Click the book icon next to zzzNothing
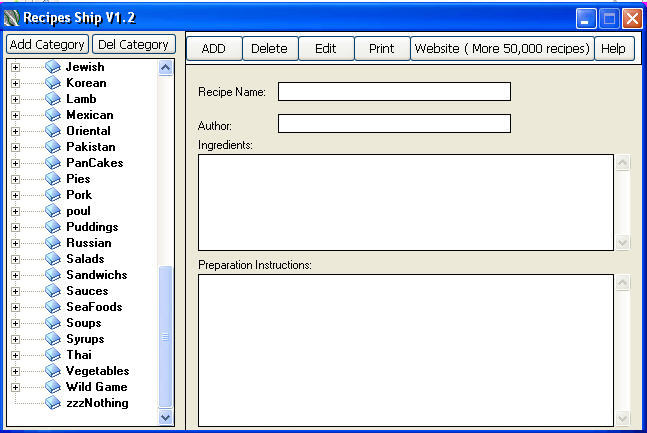647x433 pixels. 53,403
